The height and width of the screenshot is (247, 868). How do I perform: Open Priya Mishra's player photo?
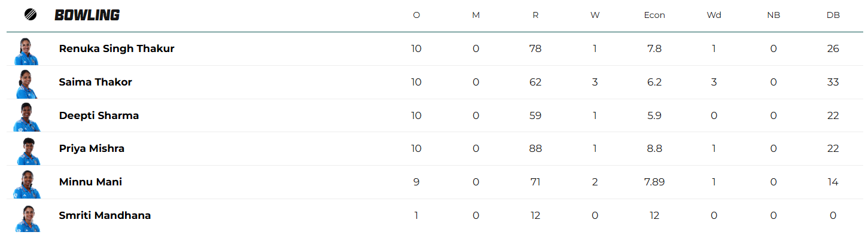(x=27, y=151)
